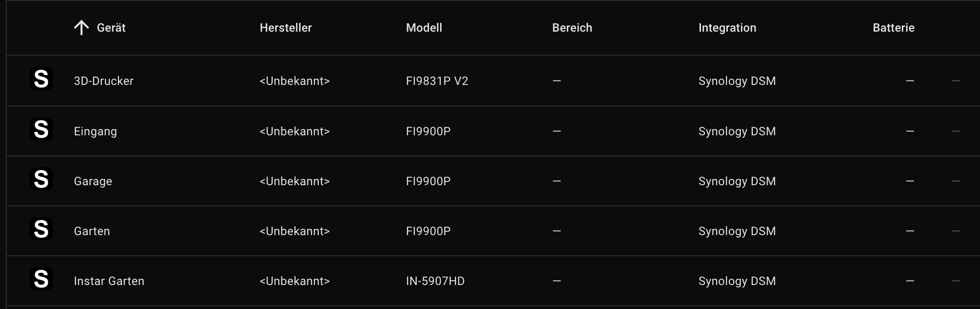
Task: Click the Synology icon beside Garten
Action: point(41,229)
